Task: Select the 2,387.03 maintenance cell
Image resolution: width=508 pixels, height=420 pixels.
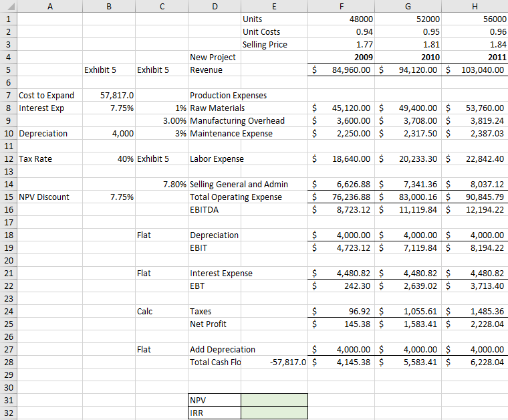Action: 475,134
